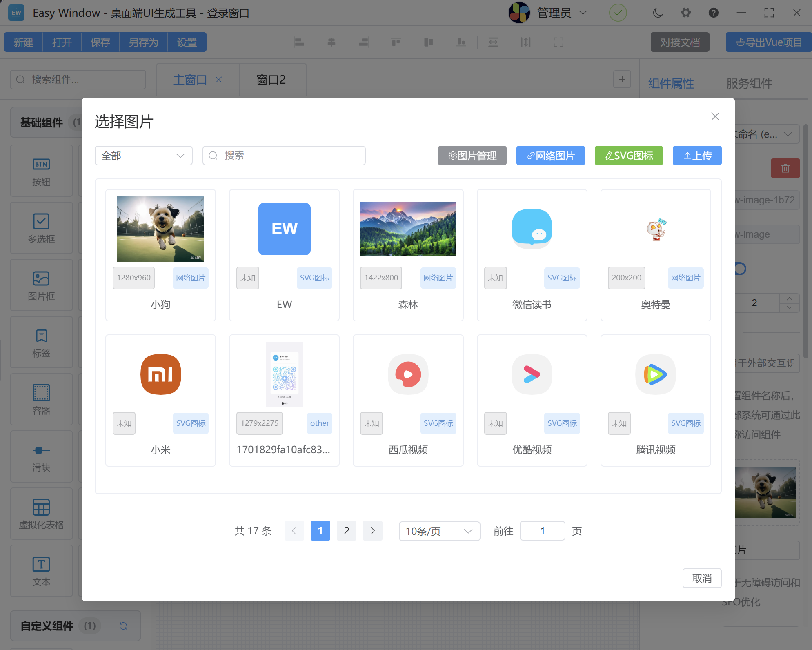This screenshot has width=812, height=650.
Task: Click the previous page arrow
Action: [x=294, y=531]
